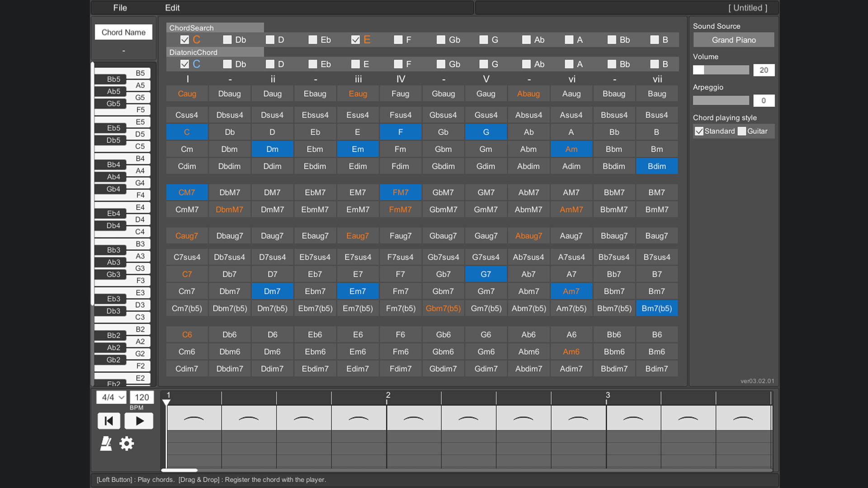This screenshot has width=868, height=488.
Task: Check G in the DiatonicChord row
Action: (483, 64)
